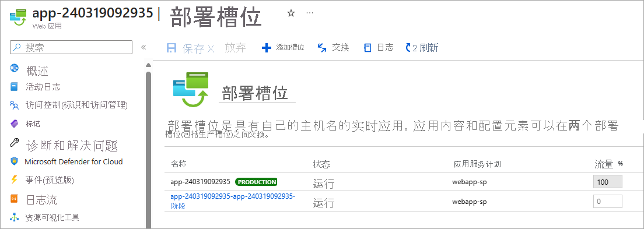644x229 pixels.
Task: Click the 诊断和解决问题 wrench icon
Action: click(x=15, y=142)
